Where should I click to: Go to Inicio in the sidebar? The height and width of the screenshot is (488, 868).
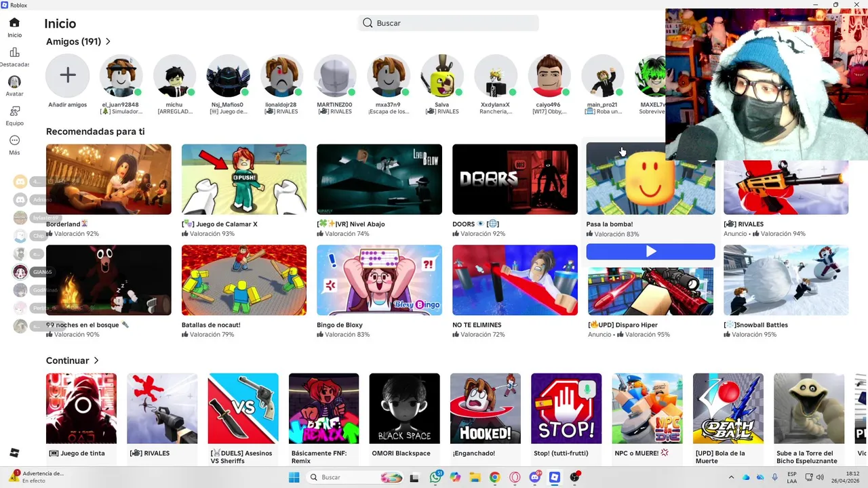point(14,27)
